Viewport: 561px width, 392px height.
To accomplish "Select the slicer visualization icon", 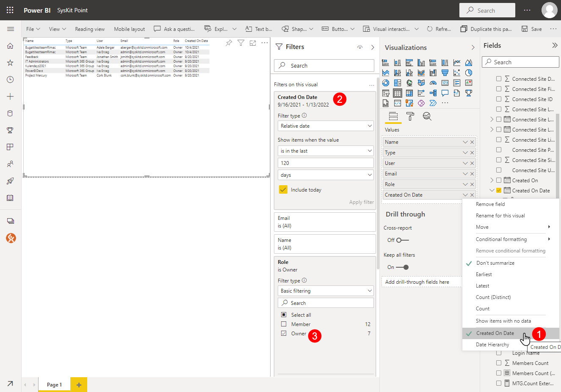I will [386, 93].
